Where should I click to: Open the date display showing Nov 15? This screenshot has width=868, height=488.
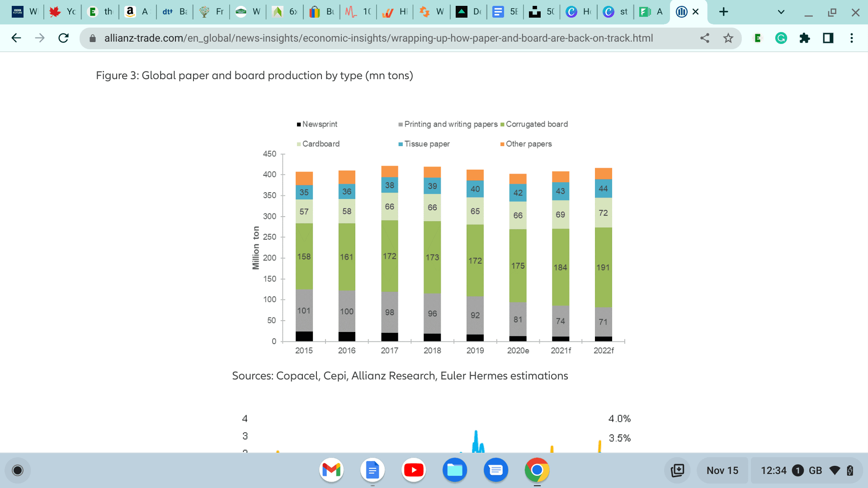(x=722, y=470)
